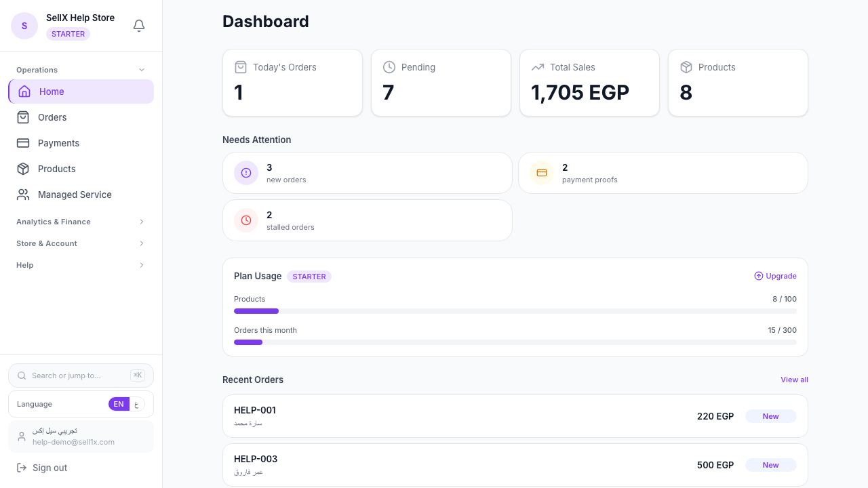Viewport: 868px width, 488px height.
Task: Open Managed Service section
Action: [x=75, y=195]
